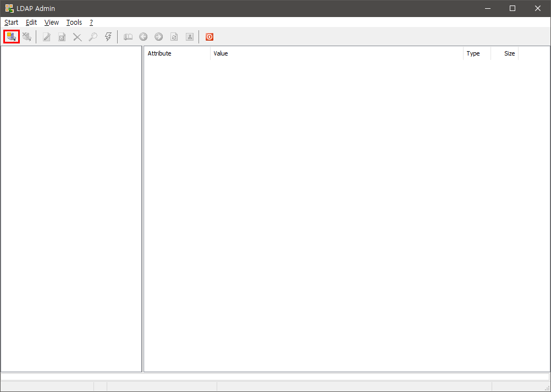Click the lightning bolt Modify icon
The width and height of the screenshot is (551, 392).
(x=108, y=37)
